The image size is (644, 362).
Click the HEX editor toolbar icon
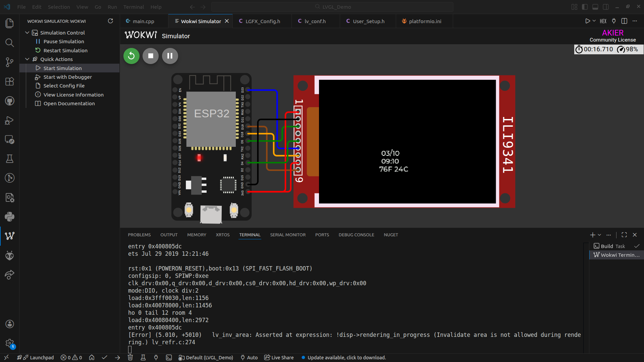pos(603,21)
